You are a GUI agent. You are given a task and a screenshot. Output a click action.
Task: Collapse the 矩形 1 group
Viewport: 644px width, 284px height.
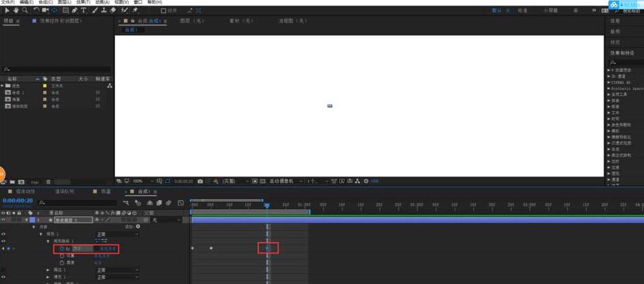click(x=40, y=234)
